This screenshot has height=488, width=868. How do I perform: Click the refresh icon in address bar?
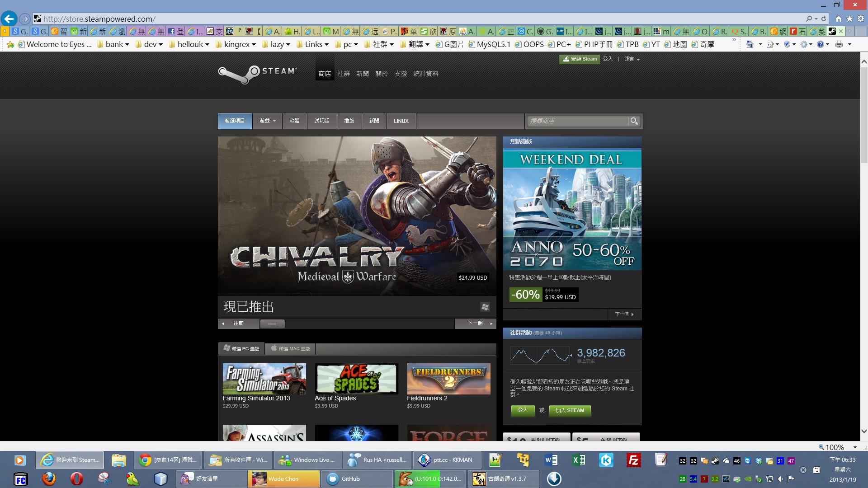click(824, 19)
